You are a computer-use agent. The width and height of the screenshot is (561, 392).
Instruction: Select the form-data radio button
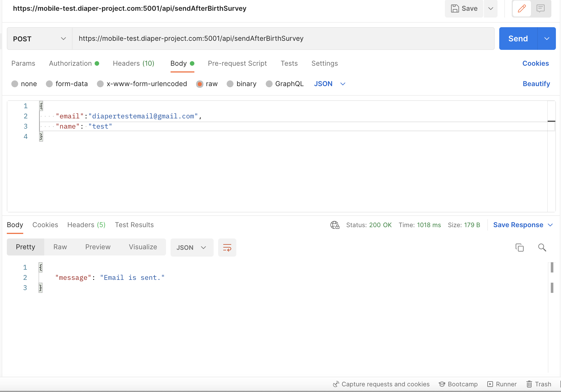(x=49, y=84)
